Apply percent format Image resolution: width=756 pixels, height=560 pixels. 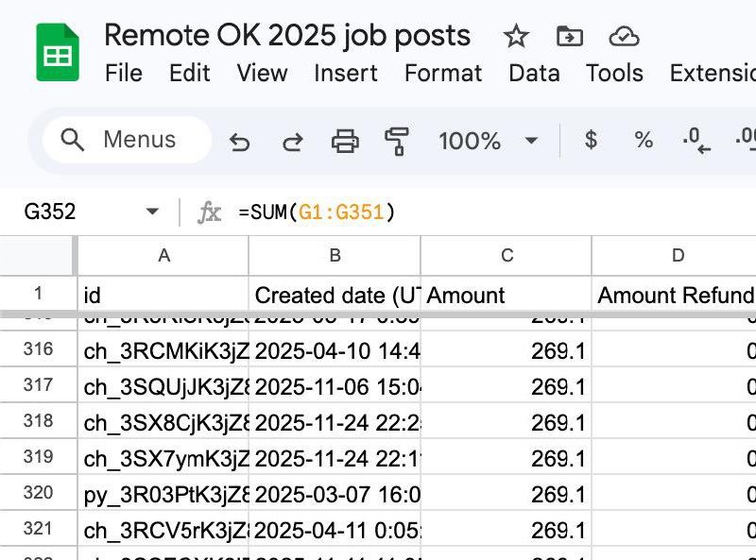644,141
